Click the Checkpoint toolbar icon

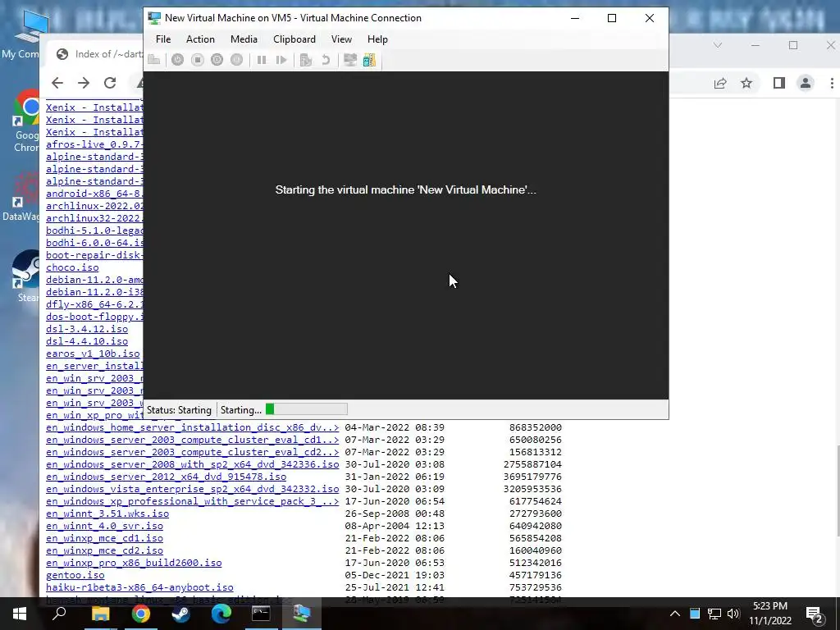(x=306, y=60)
